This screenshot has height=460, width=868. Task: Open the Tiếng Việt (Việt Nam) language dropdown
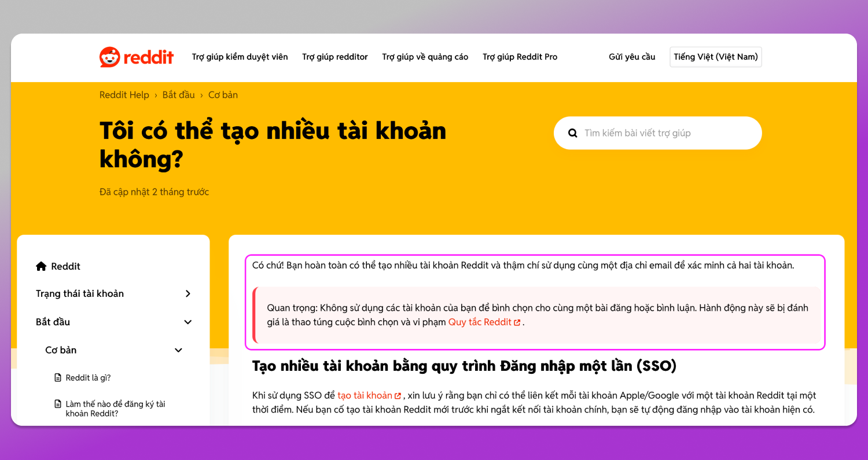716,57
